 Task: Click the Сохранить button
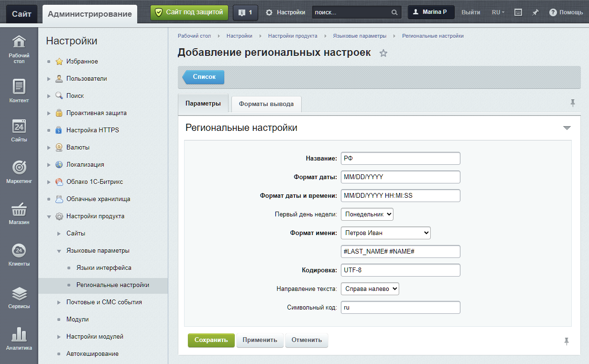coord(211,340)
